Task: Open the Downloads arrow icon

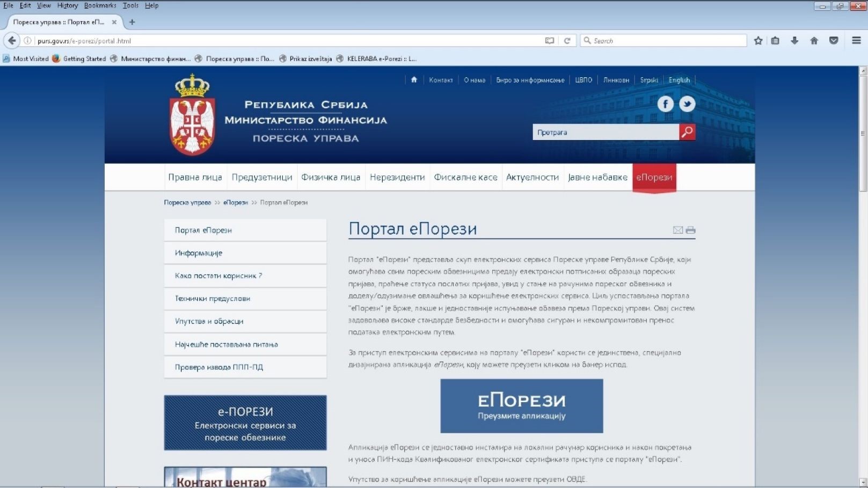Action: pos(794,41)
